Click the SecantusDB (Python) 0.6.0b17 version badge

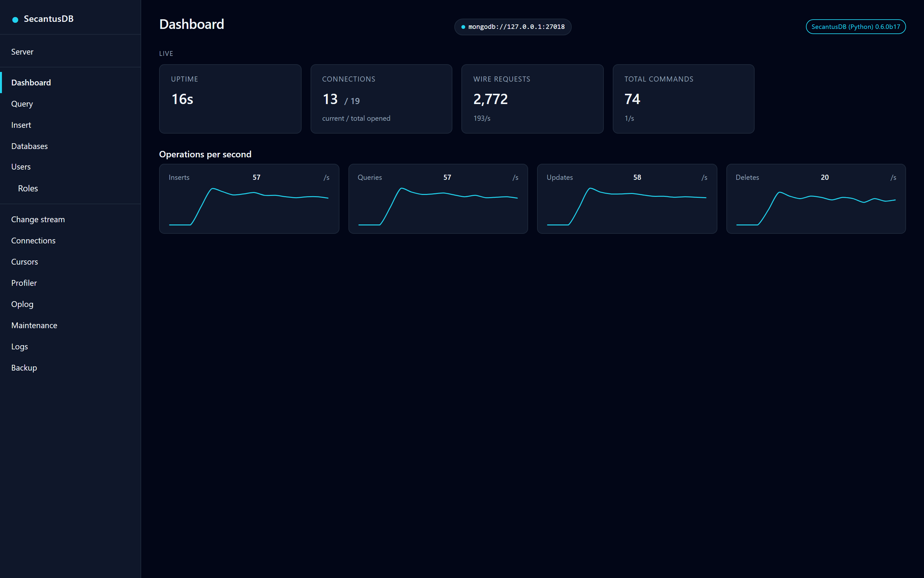[855, 27]
